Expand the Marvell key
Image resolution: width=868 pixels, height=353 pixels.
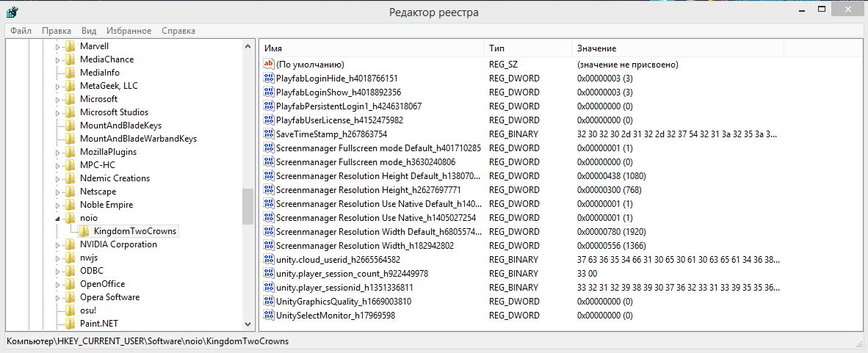tap(57, 47)
